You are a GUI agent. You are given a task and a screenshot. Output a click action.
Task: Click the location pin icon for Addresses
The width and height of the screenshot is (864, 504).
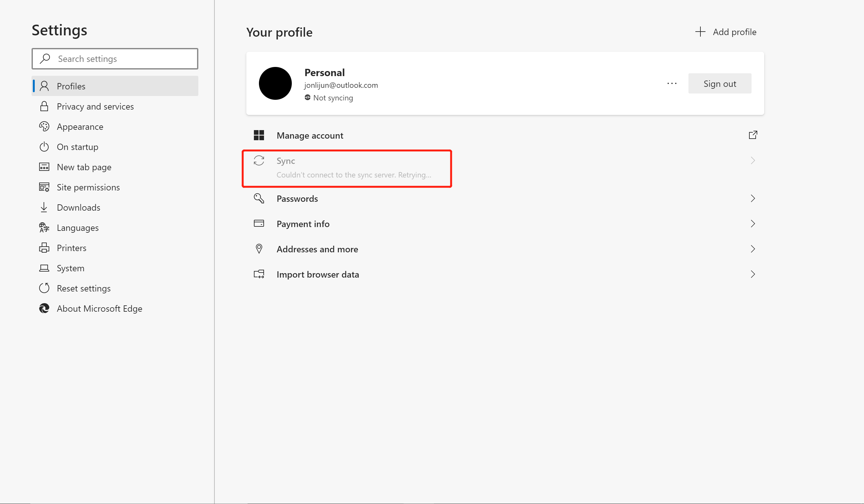point(259,249)
